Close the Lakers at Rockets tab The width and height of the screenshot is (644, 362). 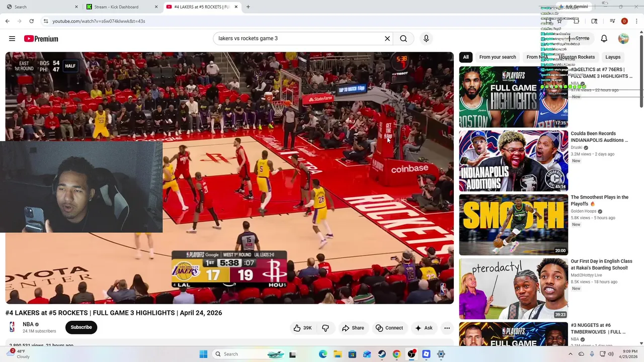pos(236,7)
